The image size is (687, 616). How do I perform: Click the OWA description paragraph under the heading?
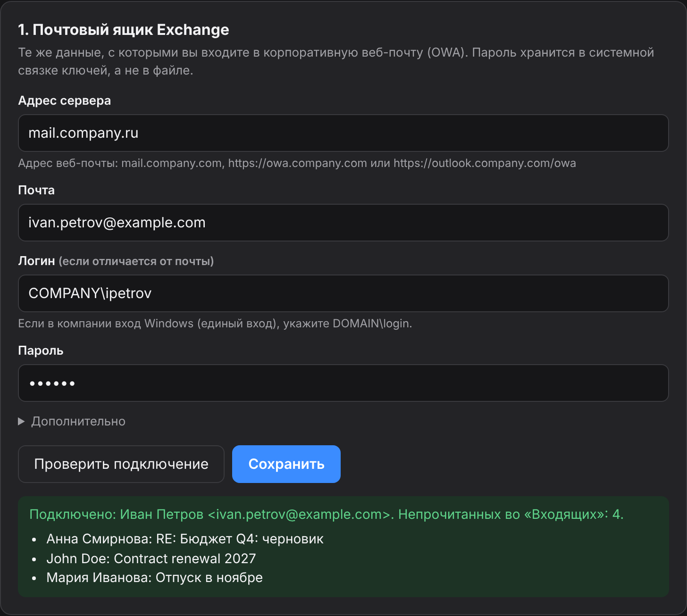pos(336,61)
